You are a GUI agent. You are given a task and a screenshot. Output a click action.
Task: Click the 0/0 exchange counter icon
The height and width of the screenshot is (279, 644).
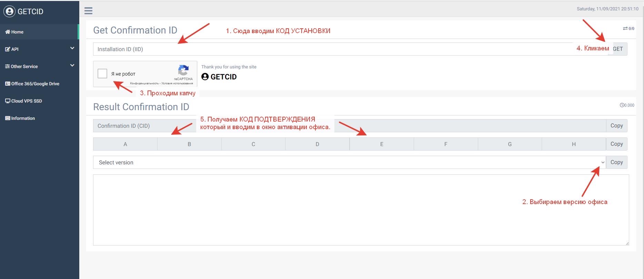(x=625, y=28)
